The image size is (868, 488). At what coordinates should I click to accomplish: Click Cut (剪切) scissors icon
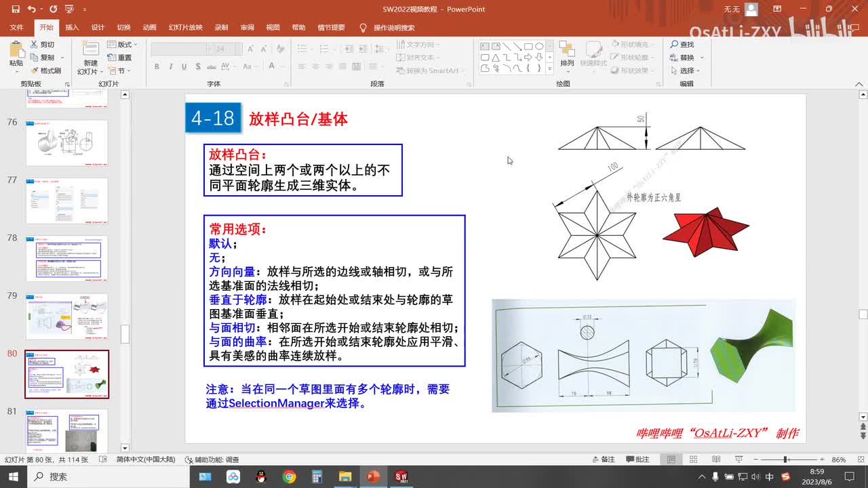coord(35,45)
